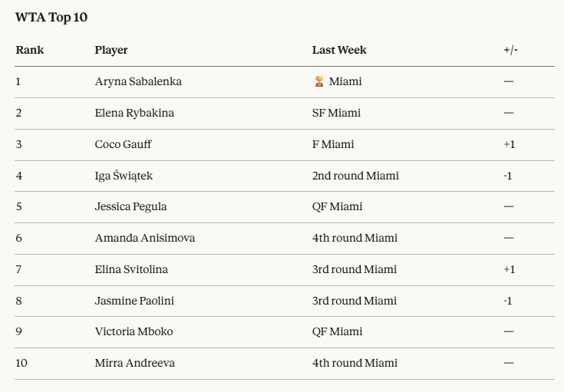Select player name Elena Rybakina
This screenshot has height=392, width=564.
(x=134, y=114)
